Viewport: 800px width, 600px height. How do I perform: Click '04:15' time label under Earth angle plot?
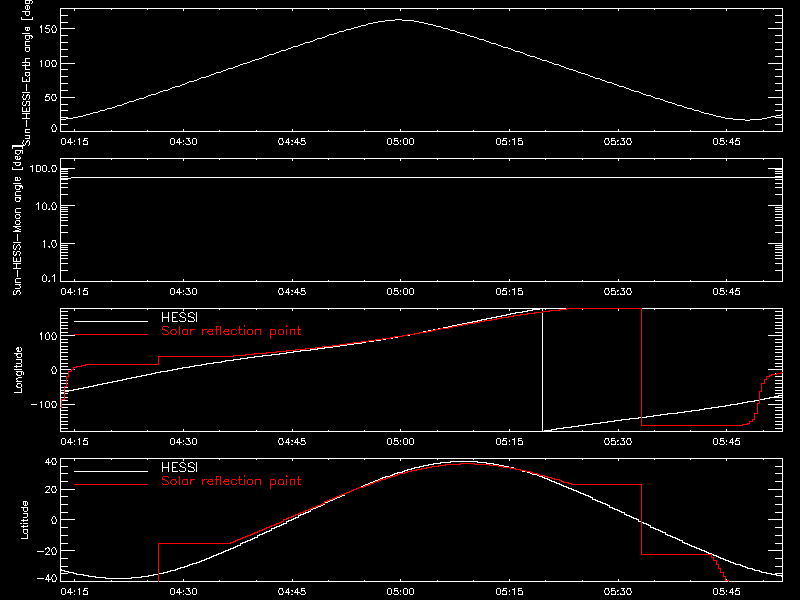[74, 142]
